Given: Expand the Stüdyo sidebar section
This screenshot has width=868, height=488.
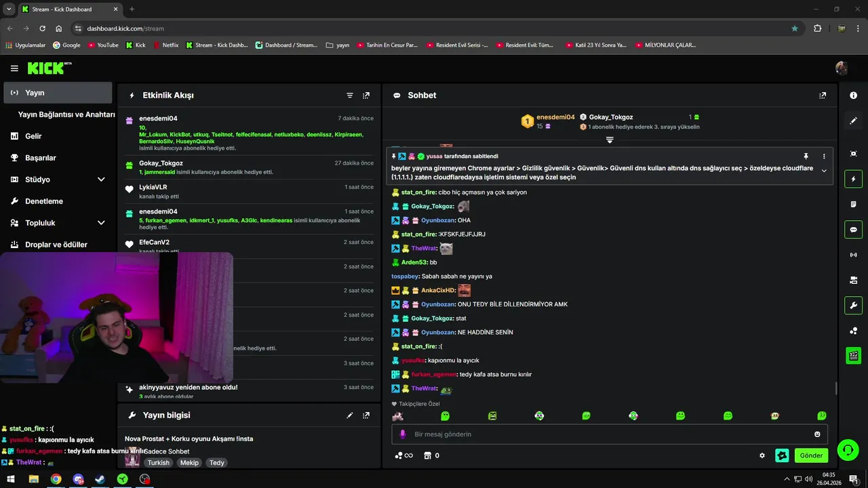Looking at the screenshot, I should tap(58, 180).
